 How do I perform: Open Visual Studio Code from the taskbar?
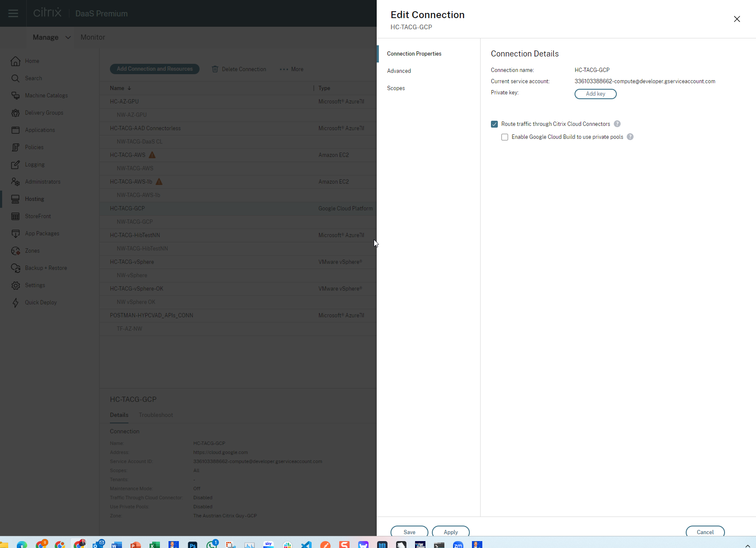(x=306, y=545)
